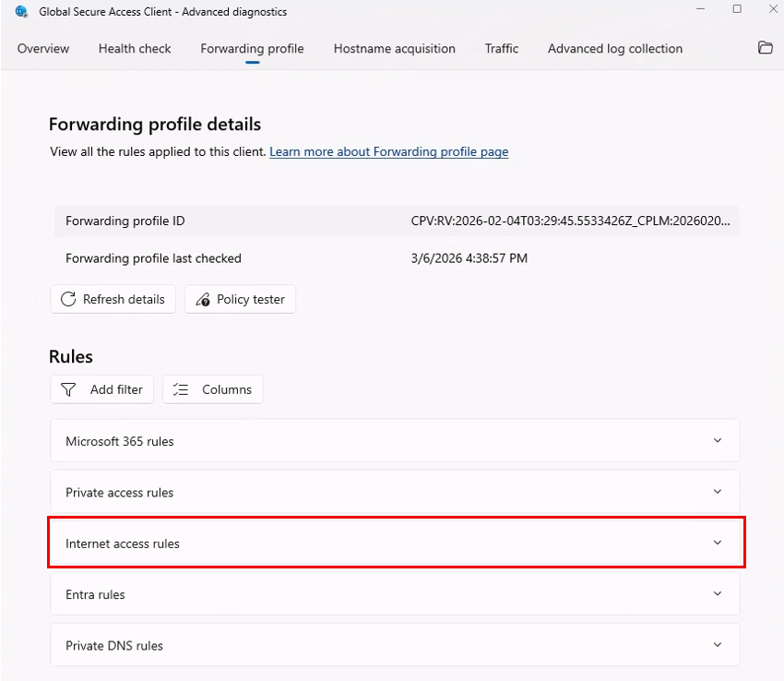Click the last checked timestamp 3/6/2026
This screenshot has width=784, height=681.
click(469, 258)
